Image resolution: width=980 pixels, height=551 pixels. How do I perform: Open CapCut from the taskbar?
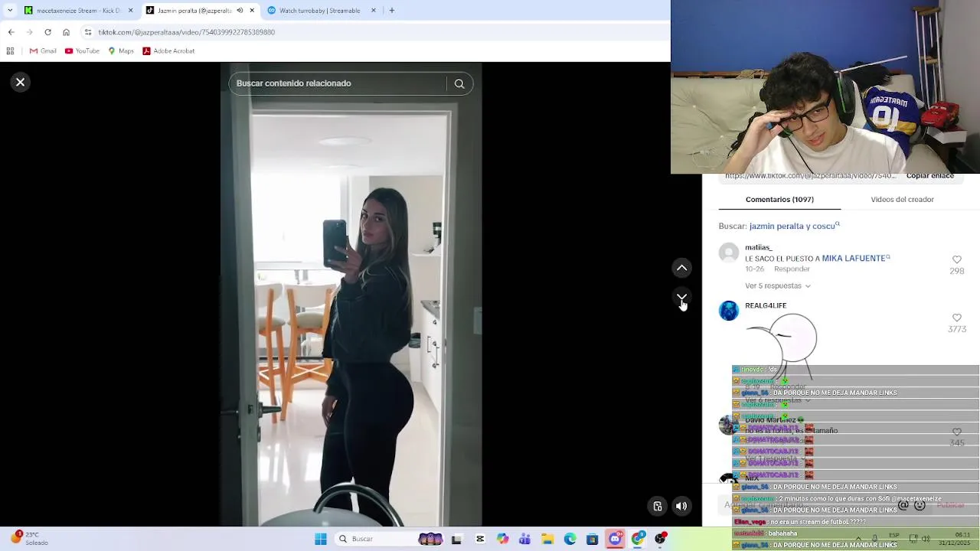click(x=480, y=539)
